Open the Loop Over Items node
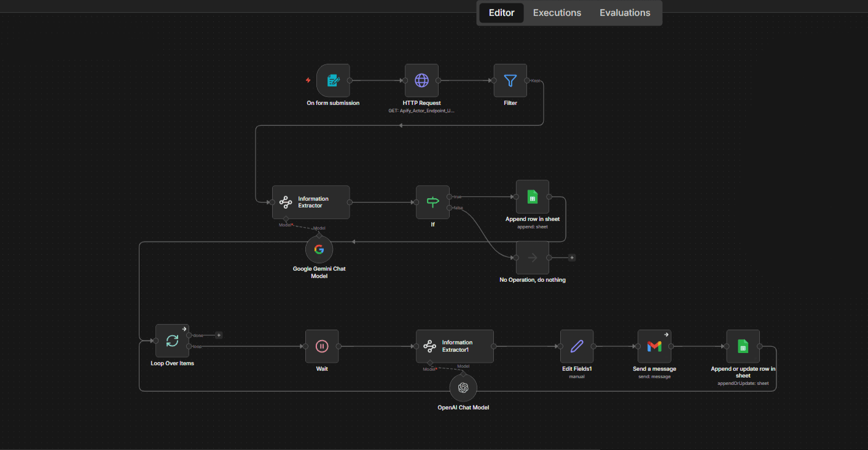 (172, 340)
